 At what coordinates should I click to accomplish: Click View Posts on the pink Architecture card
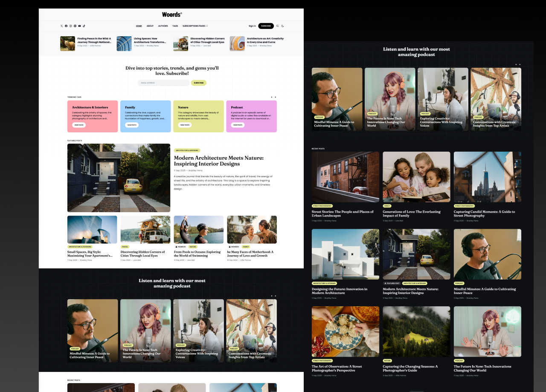[x=78, y=125]
